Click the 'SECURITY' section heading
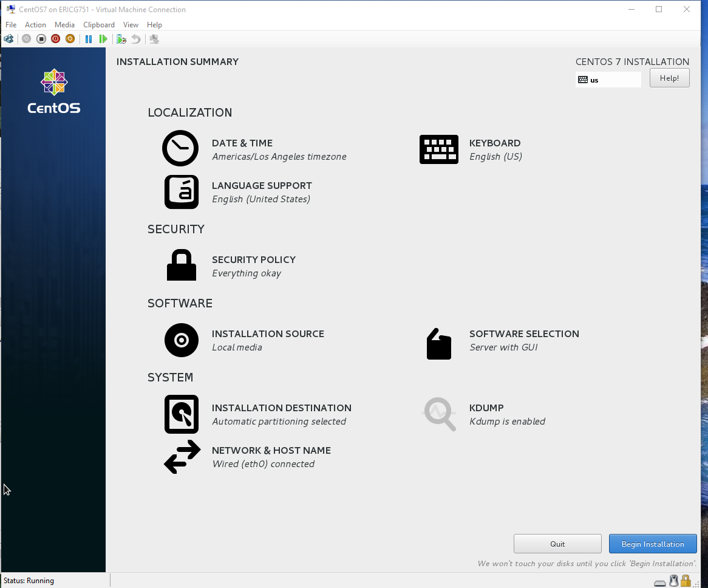The image size is (708, 588). 176,229
